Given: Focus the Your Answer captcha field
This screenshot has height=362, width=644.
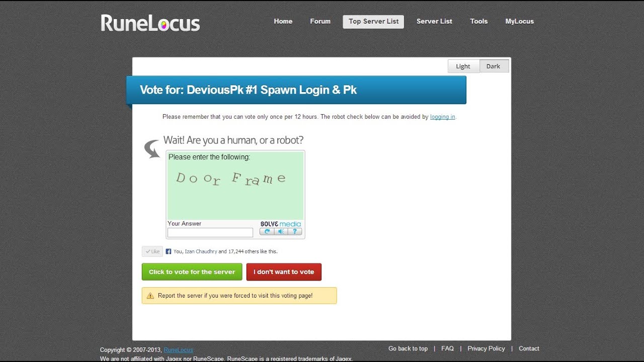Looking at the screenshot, I should tap(210, 233).
